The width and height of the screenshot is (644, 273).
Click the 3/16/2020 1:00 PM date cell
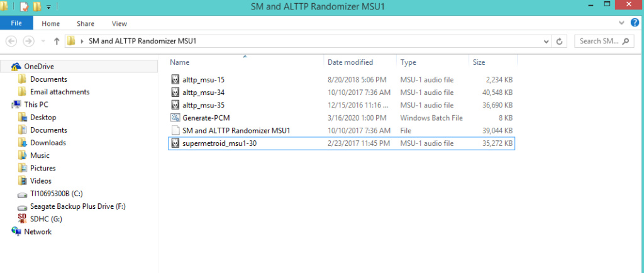357,118
